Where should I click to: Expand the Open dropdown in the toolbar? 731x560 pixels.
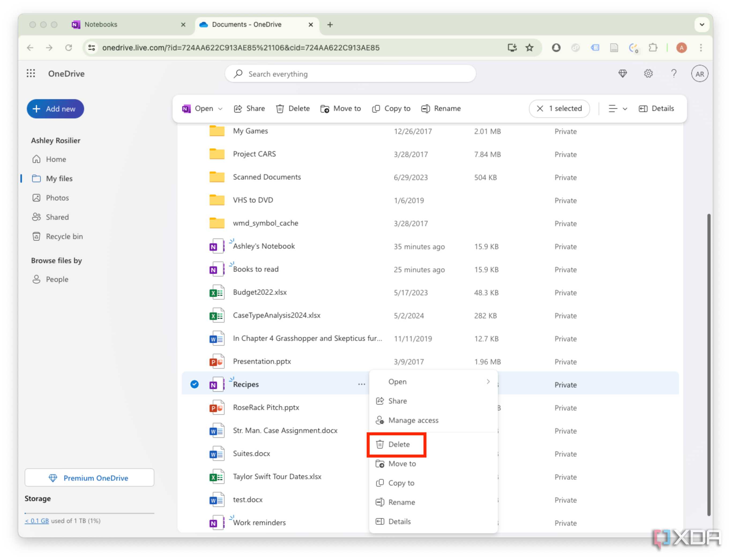221,109
